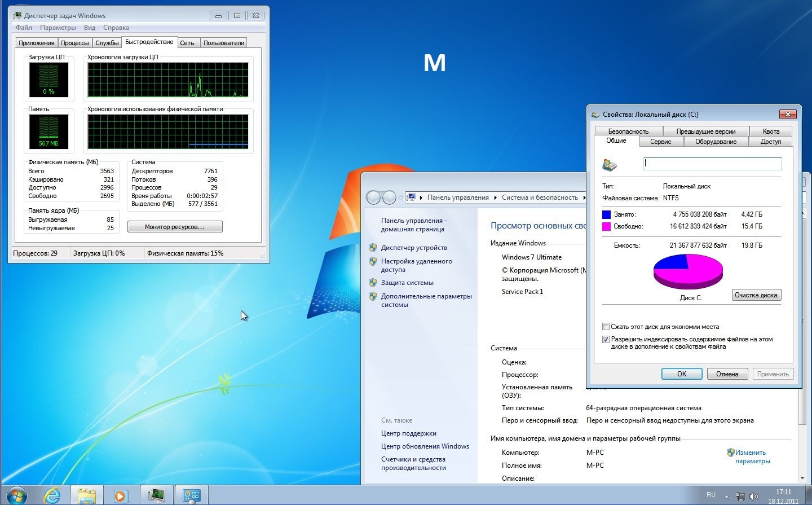Click shield icon beside Защита системы
This screenshot has height=505, width=812.
coord(372,283)
